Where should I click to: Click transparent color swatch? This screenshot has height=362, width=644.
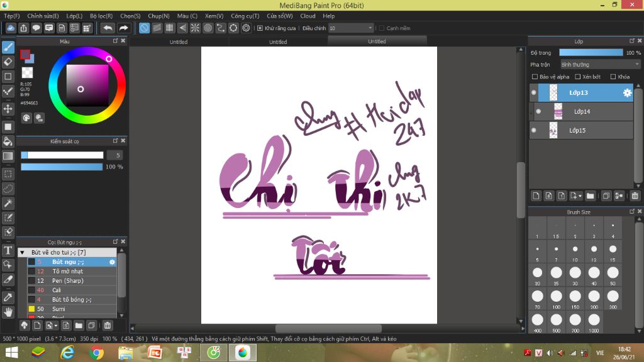tap(27, 73)
